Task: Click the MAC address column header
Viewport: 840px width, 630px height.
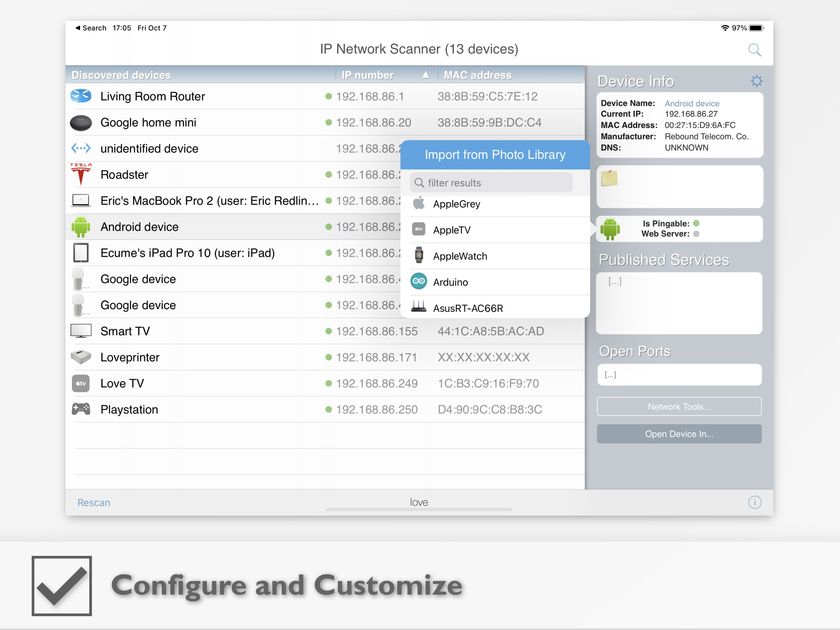Action: tap(477, 75)
